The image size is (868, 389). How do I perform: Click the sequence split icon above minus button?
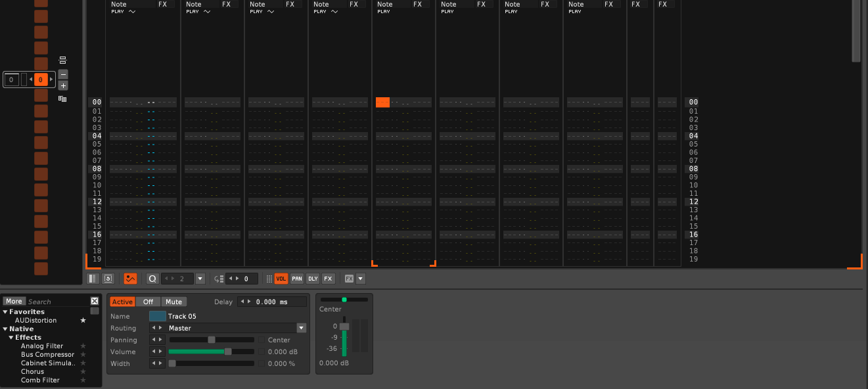click(62, 60)
